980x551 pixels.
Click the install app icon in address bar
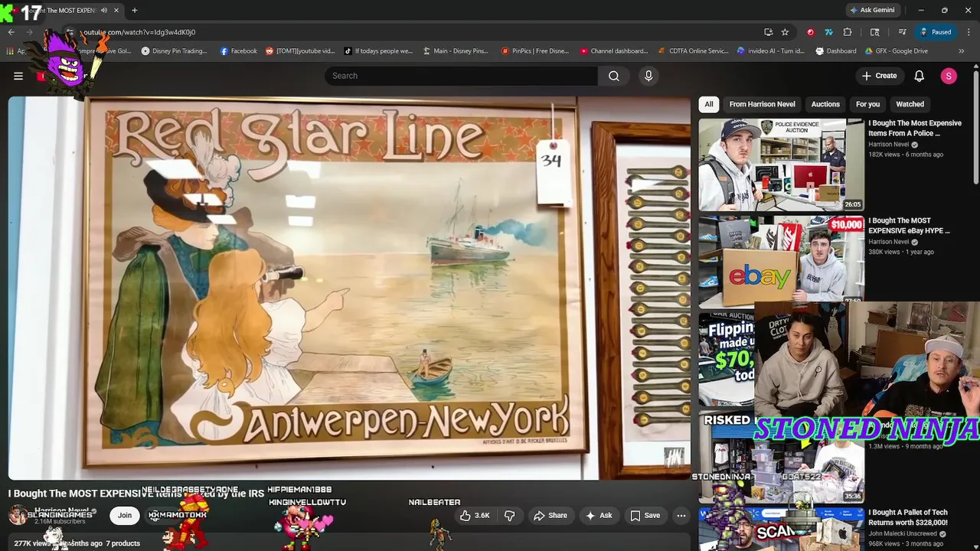click(768, 32)
